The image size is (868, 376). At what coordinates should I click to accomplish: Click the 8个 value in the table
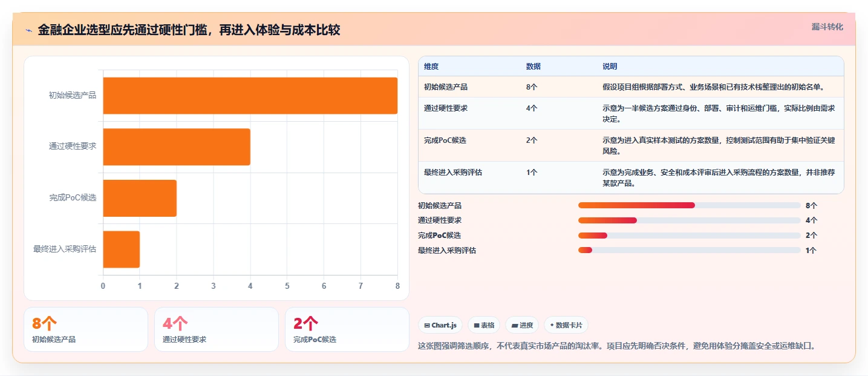(532, 87)
